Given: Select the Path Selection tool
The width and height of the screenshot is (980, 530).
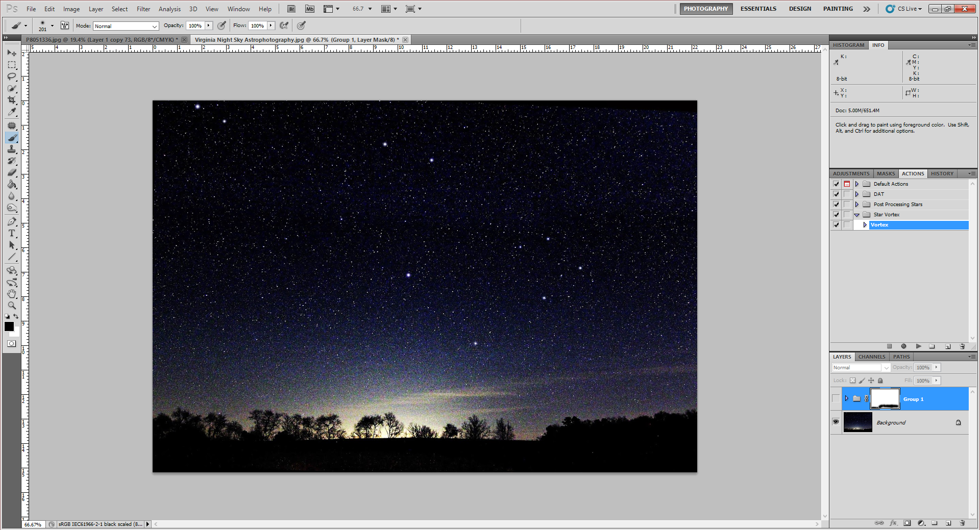Looking at the screenshot, I should point(12,245).
